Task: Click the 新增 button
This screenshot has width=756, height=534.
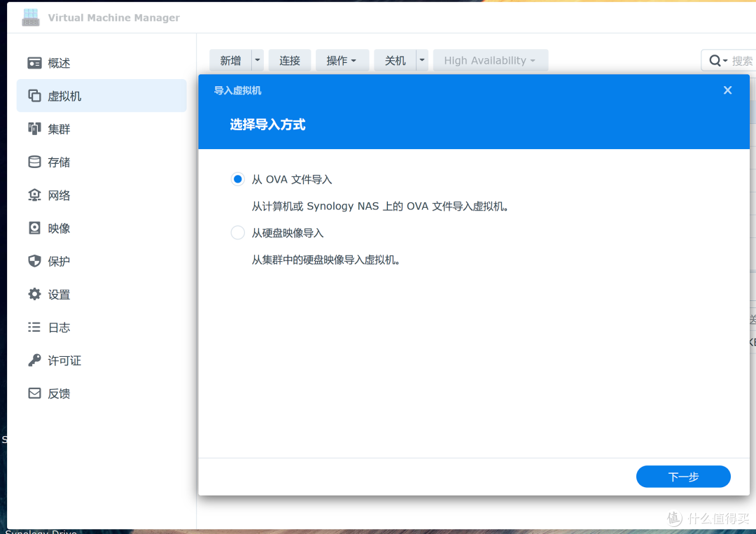Action: 230,60
